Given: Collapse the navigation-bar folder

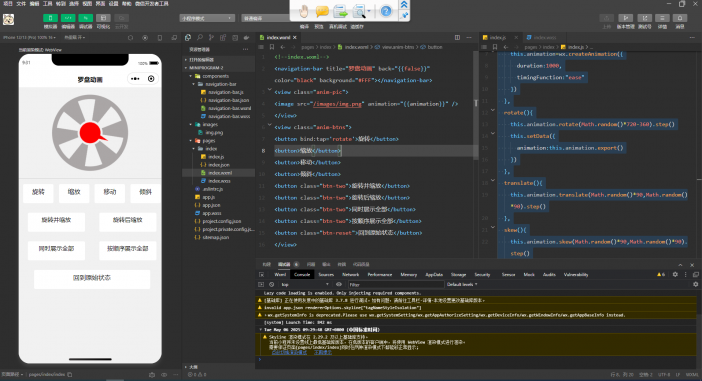Looking at the screenshot, I should tap(194, 84).
